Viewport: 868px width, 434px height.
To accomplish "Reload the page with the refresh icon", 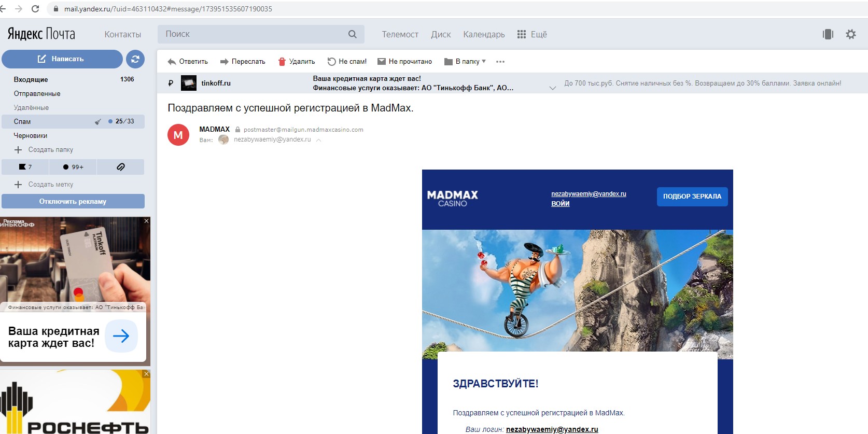I will click(x=35, y=9).
